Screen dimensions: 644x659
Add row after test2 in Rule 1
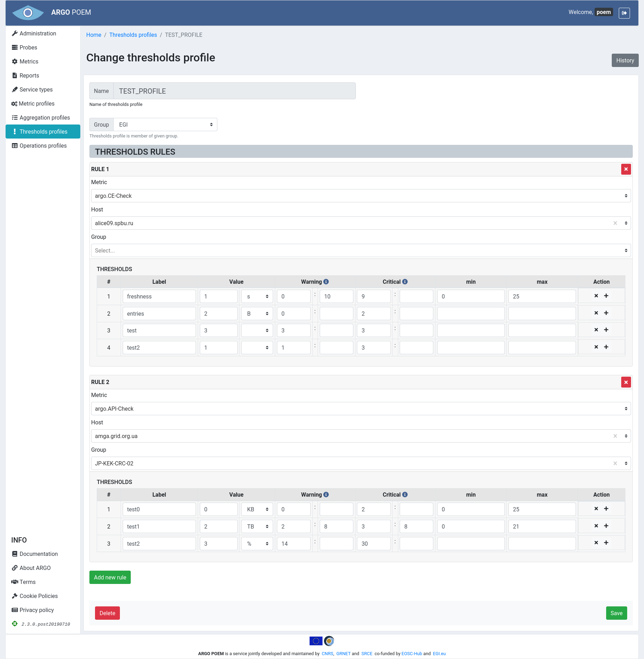(x=606, y=347)
